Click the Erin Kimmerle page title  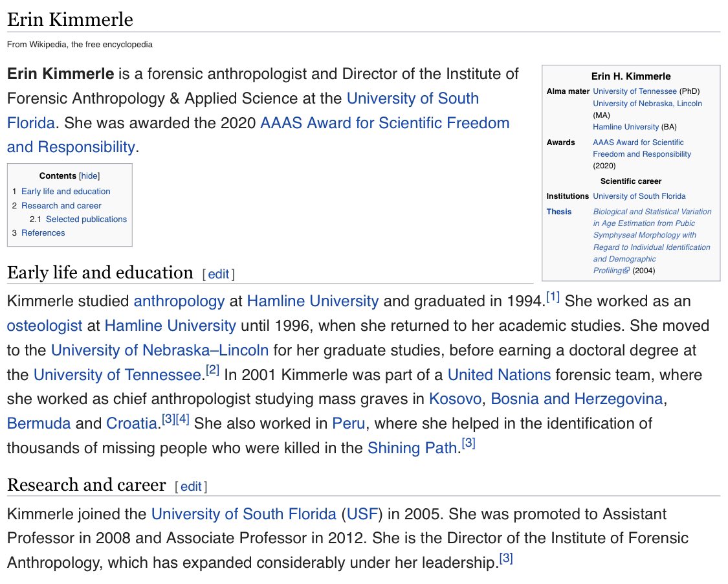[x=70, y=20]
